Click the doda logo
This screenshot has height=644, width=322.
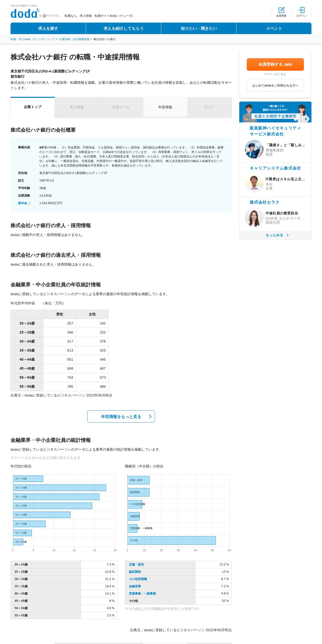coord(25,13)
